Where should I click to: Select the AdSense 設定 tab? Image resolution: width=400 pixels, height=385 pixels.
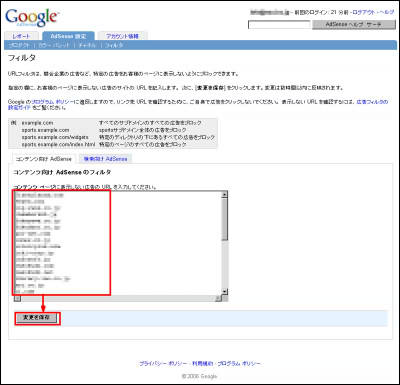pyautogui.click(x=68, y=36)
